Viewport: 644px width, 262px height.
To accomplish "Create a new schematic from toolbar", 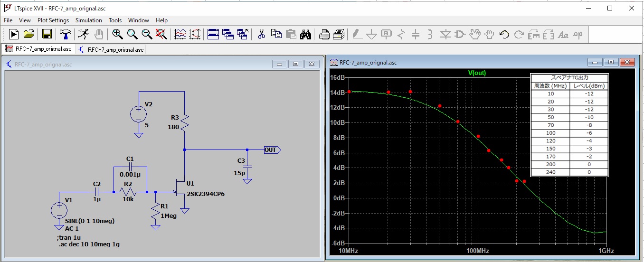I will click(14, 34).
